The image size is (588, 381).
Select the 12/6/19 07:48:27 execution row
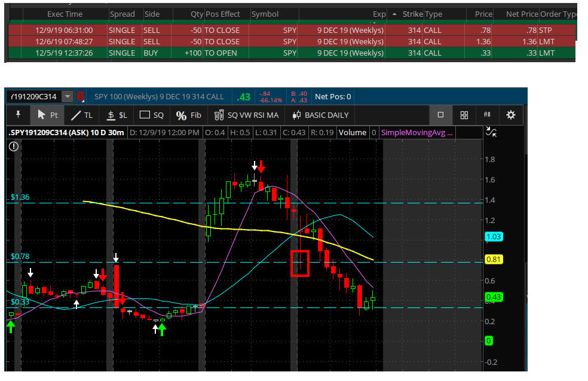pyautogui.click(x=292, y=41)
